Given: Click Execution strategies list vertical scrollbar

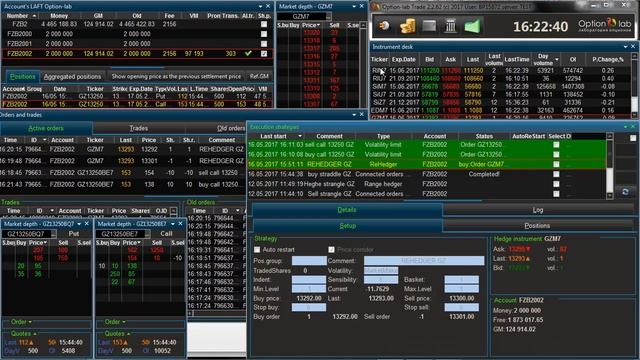Looking at the screenshot, I should tap(609, 166).
